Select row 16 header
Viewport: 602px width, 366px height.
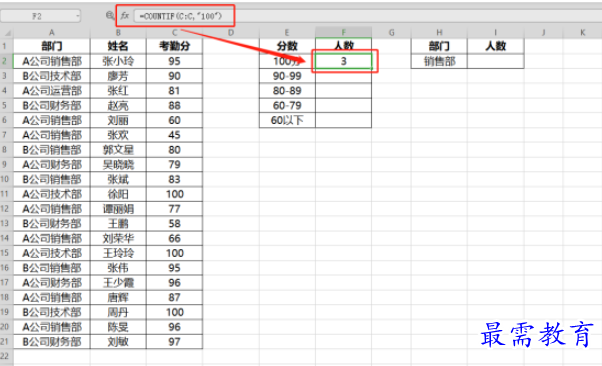(x=7, y=268)
